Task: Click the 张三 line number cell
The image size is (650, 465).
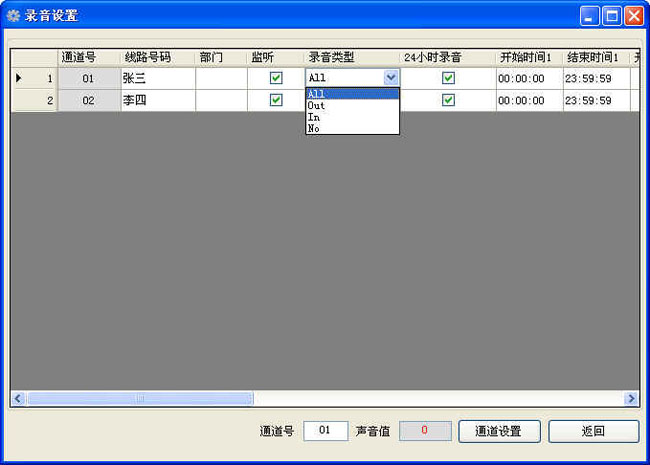Action: (157, 78)
